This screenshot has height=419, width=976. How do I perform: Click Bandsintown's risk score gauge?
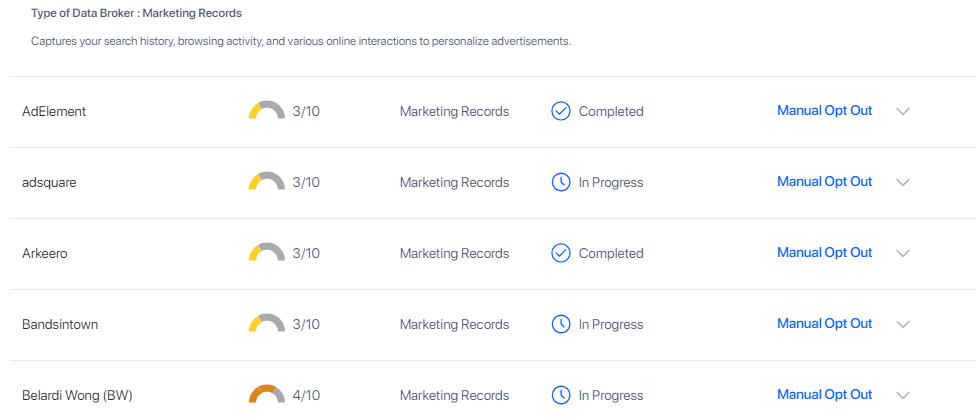pos(267,323)
